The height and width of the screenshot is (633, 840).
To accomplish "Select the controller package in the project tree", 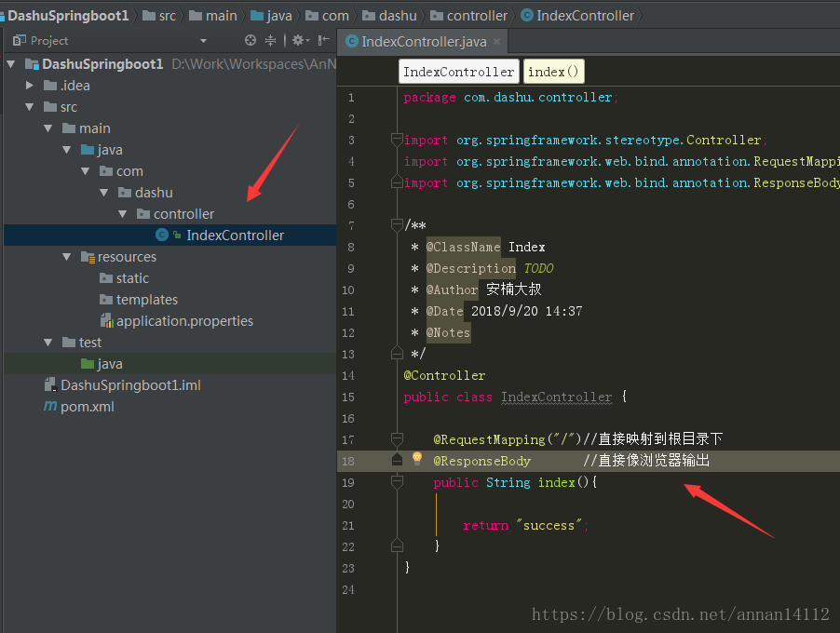I will coord(183,214).
